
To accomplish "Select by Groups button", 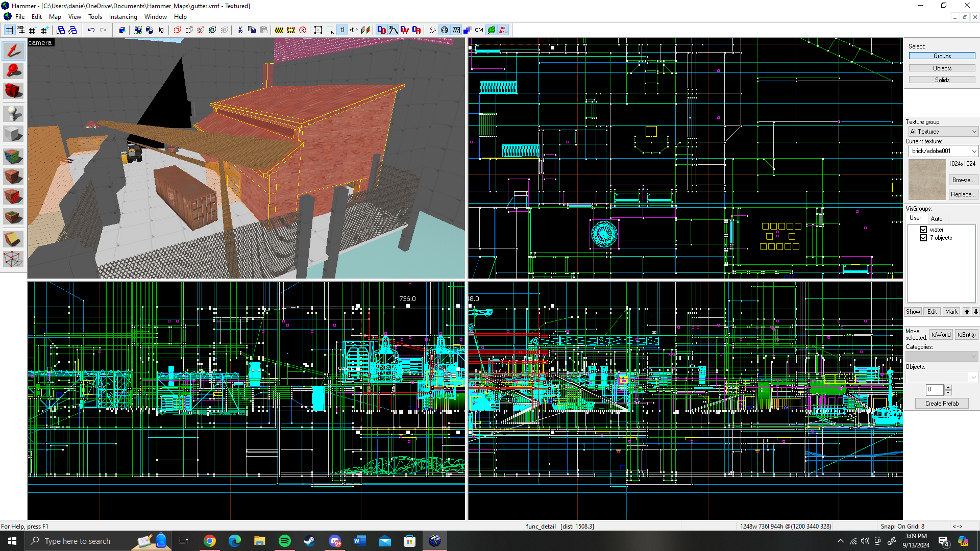I will [x=942, y=56].
